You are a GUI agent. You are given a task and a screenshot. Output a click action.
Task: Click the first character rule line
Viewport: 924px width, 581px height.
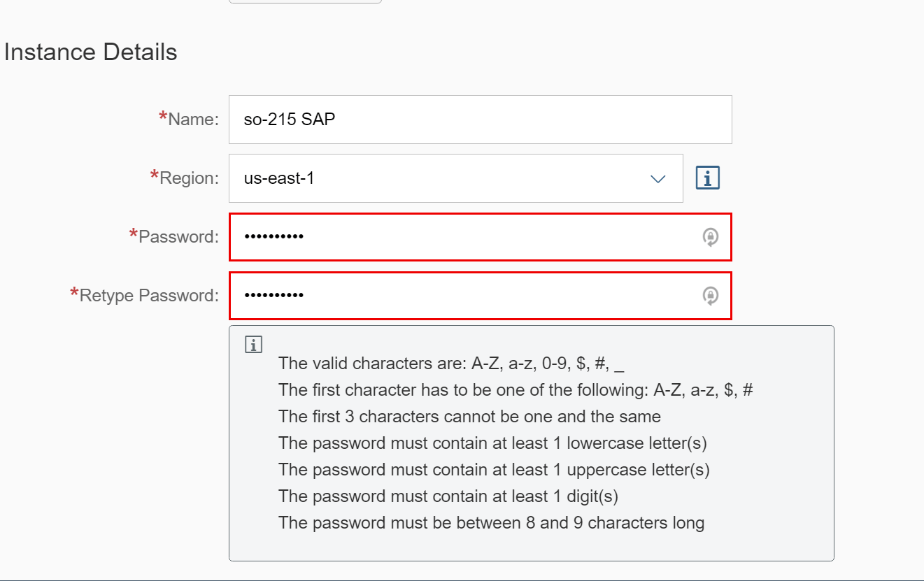[515, 390]
